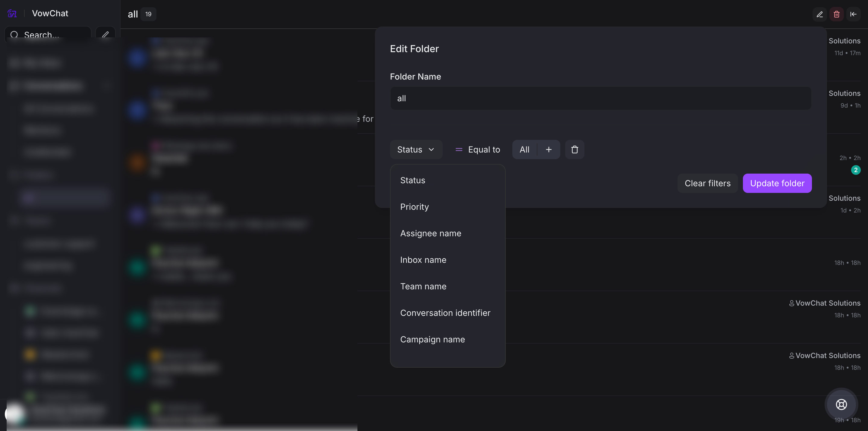Screen dimensions: 868x431
Task: Open the help lifebuoy widget
Action: click(x=841, y=404)
